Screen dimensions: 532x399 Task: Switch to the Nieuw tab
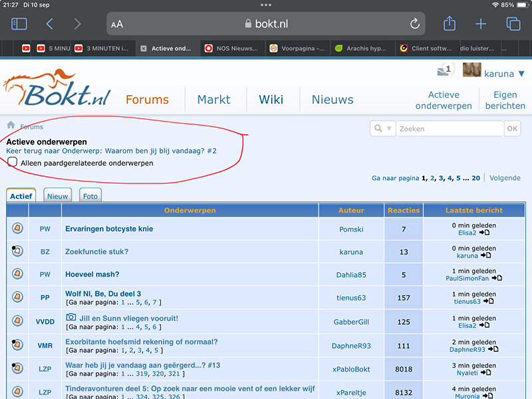[57, 196]
